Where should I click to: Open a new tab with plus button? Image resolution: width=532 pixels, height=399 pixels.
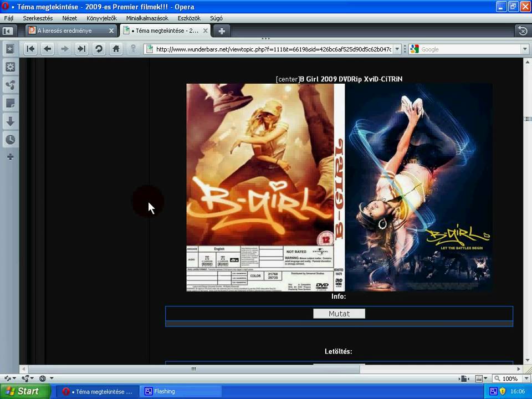coord(222,31)
